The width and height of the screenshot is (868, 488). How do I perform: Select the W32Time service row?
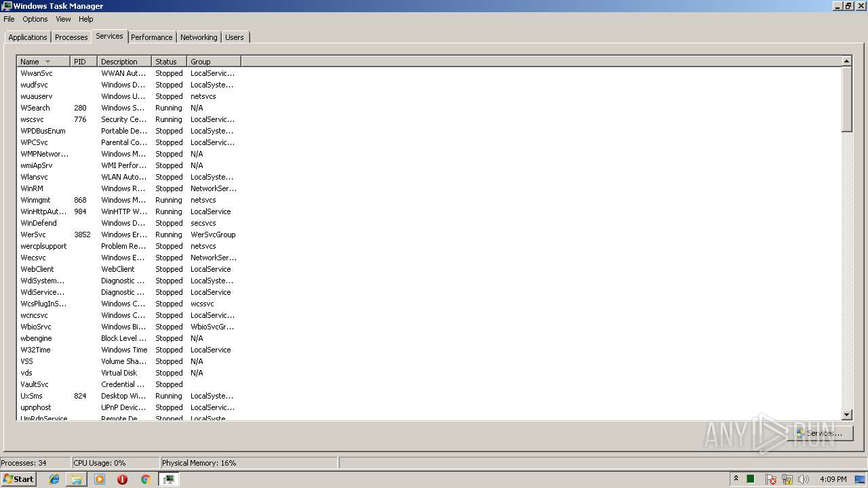[129, 350]
